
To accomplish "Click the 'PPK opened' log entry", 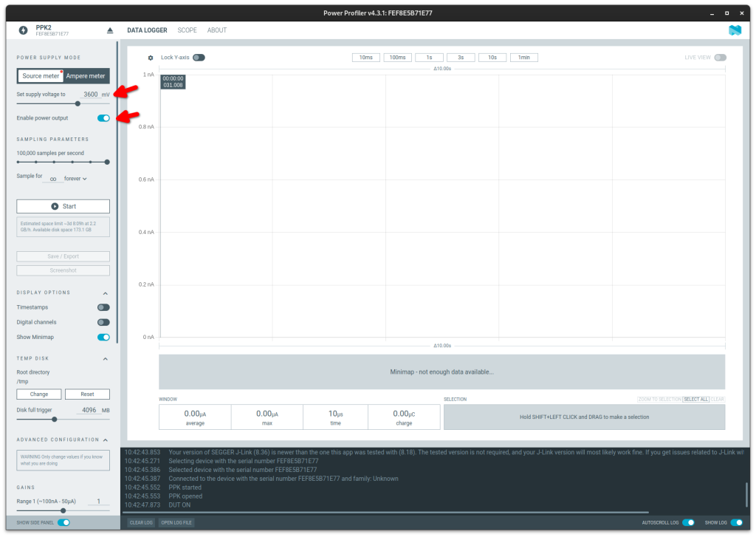I will pyautogui.click(x=185, y=496).
